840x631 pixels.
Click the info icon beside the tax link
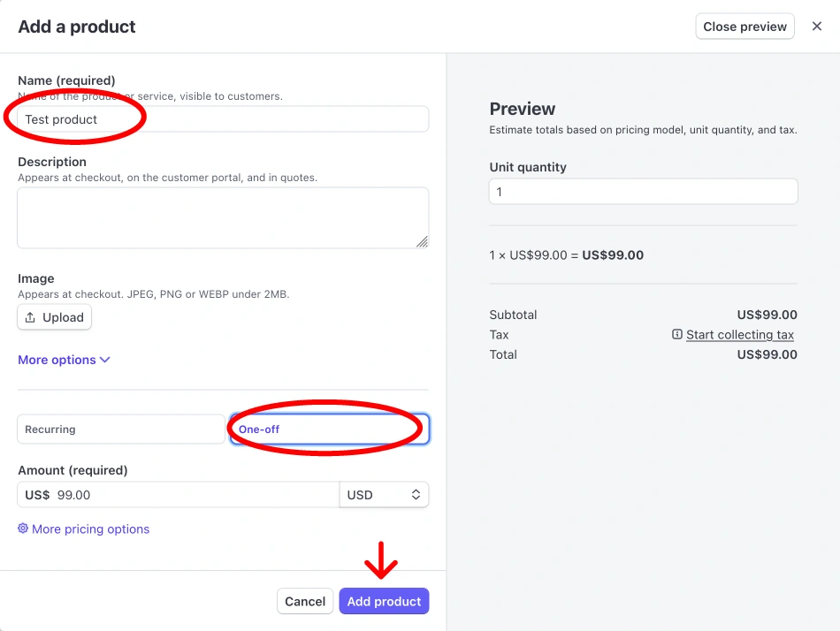point(677,335)
